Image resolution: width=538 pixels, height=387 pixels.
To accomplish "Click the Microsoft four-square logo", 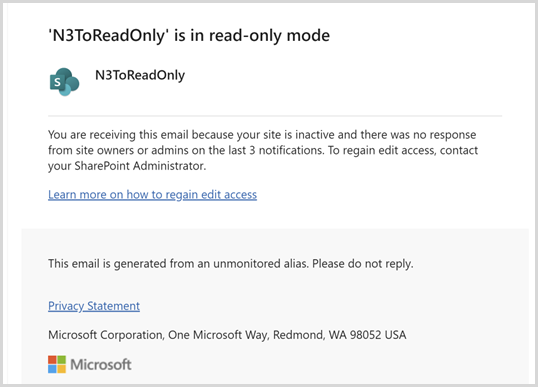I will click(x=57, y=364).
